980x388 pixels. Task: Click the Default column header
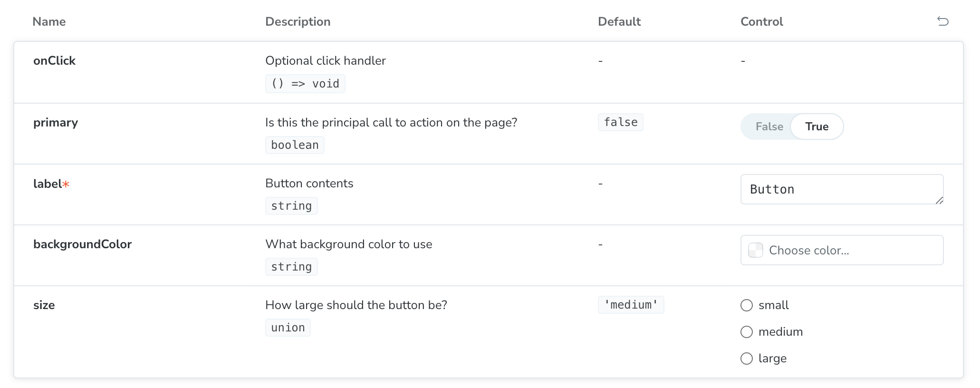click(619, 21)
